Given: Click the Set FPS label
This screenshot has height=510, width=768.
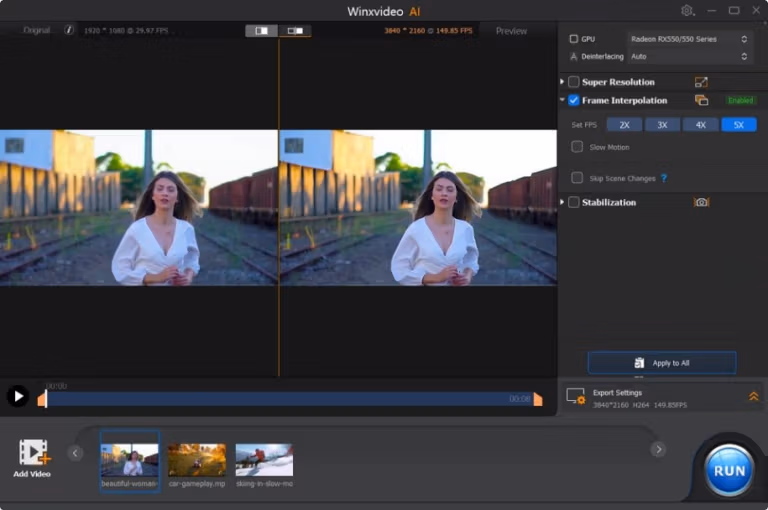Looking at the screenshot, I should 584,125.
